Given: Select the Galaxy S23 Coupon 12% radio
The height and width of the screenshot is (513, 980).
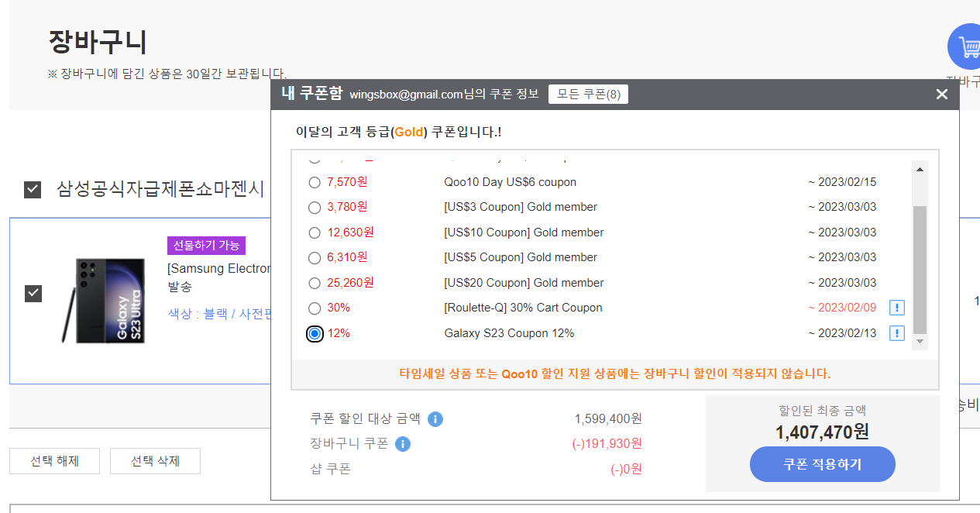Looking at the screenshot, I should click(x=315, y=334).
